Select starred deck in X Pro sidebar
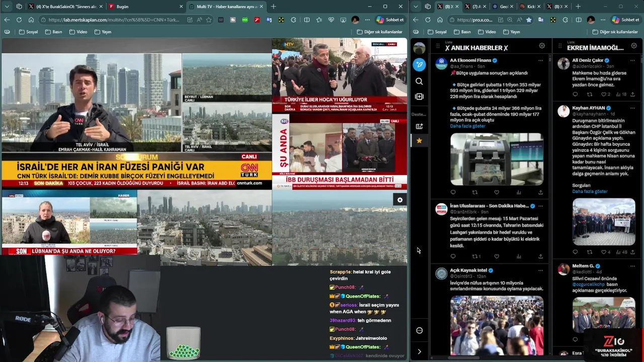 (419, 141)
